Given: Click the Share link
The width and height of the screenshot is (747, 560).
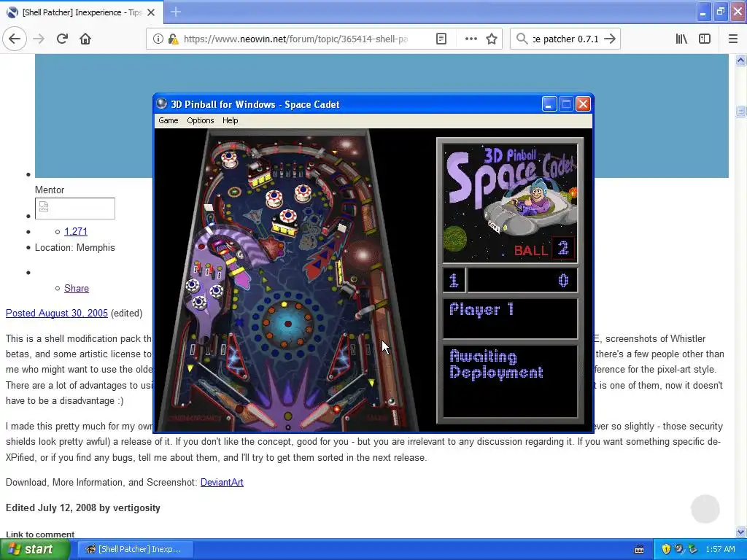Looking at the screenshot, I should [77, 288].
